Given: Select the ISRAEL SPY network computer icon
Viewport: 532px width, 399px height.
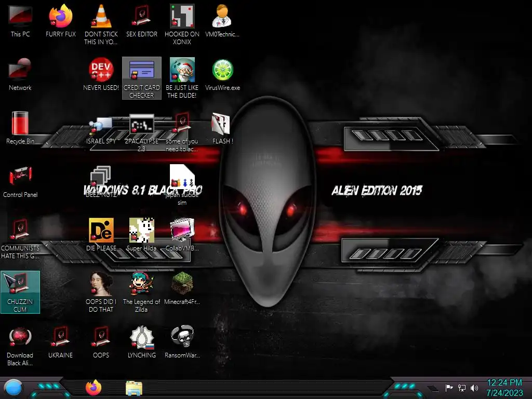Looking at the screenshot, I should pos(101,130).
